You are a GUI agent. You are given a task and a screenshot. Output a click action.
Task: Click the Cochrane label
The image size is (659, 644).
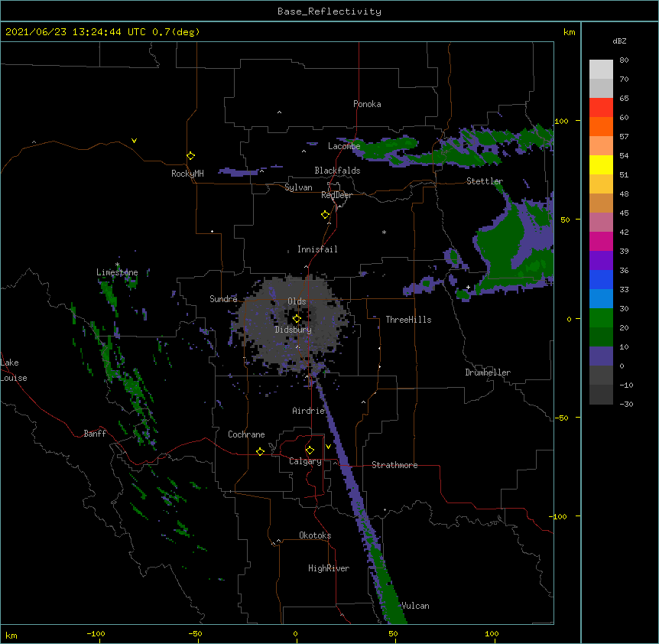coord(246,434)
